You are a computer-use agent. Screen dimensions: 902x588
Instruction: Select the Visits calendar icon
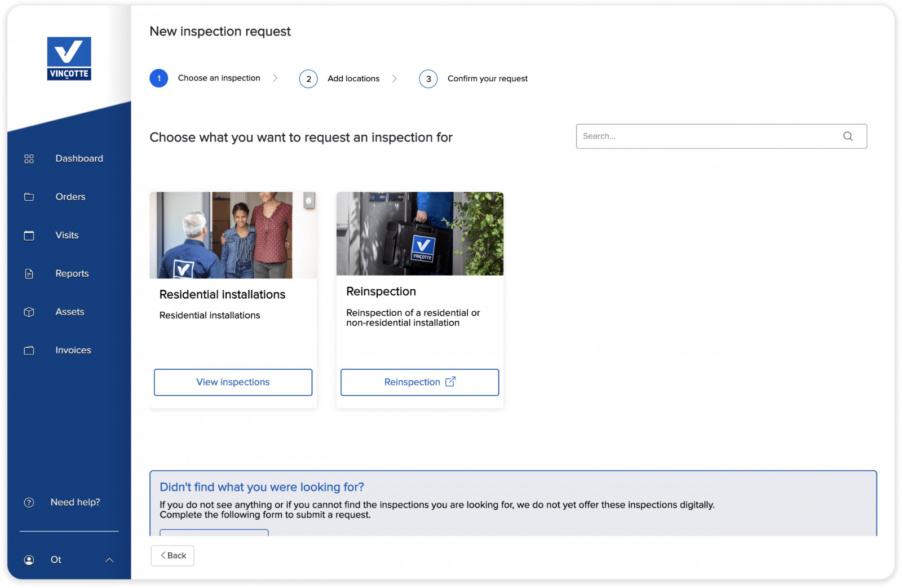pos(29,235)
